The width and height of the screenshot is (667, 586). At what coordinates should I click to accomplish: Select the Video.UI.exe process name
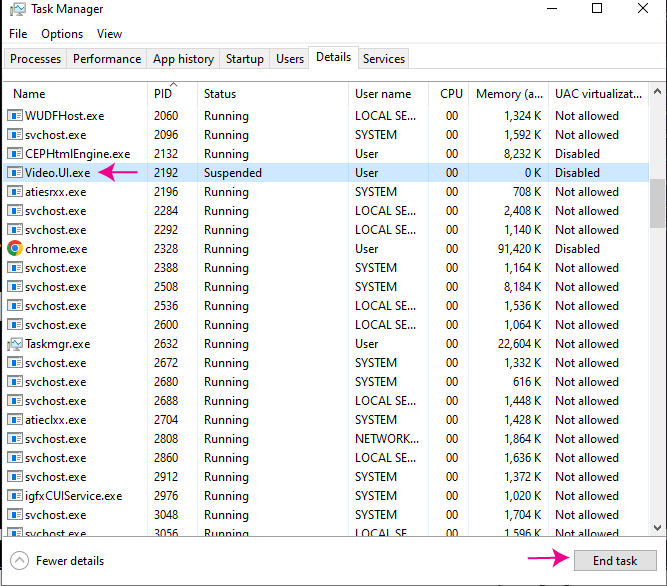point(57,173)
